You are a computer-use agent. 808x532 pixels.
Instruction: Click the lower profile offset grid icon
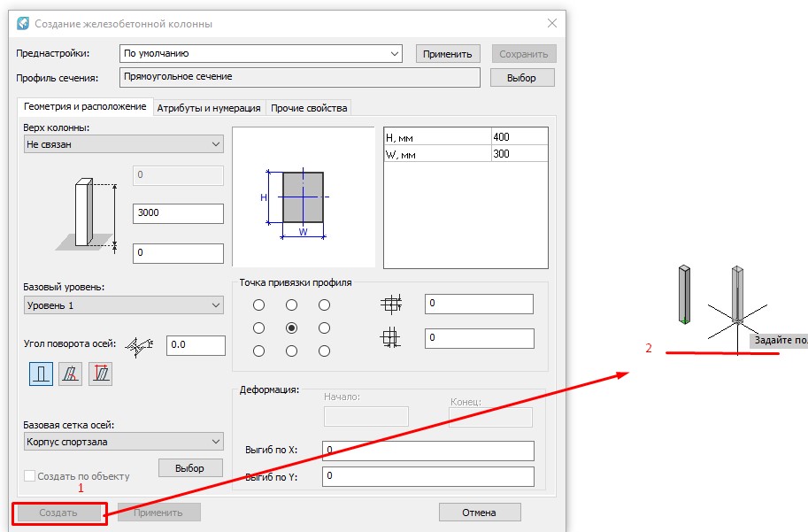(391, 338)
